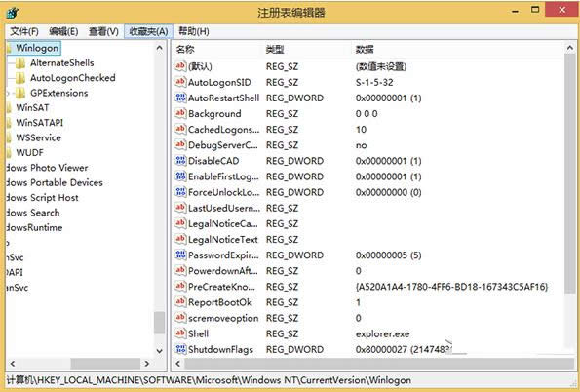Select the Shell value name
This screenshot has width=580, height=392.
pos(198,333)
